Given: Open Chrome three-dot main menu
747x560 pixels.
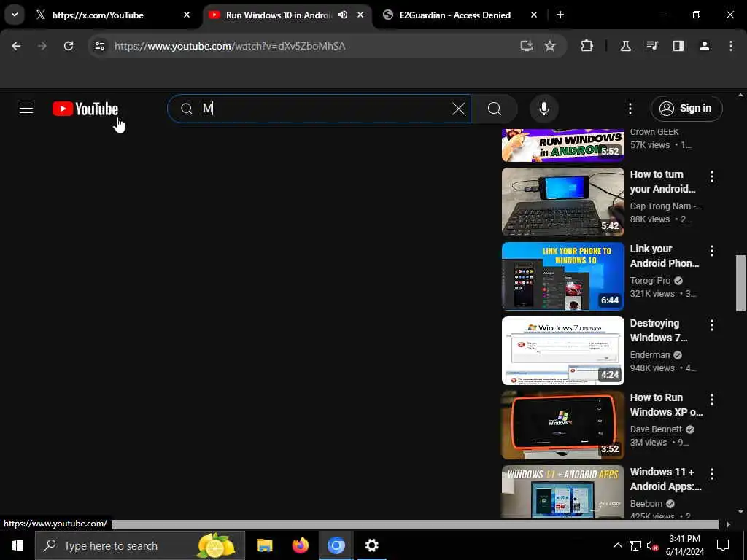Looking at the screenshot, I should tap(731, 46).
